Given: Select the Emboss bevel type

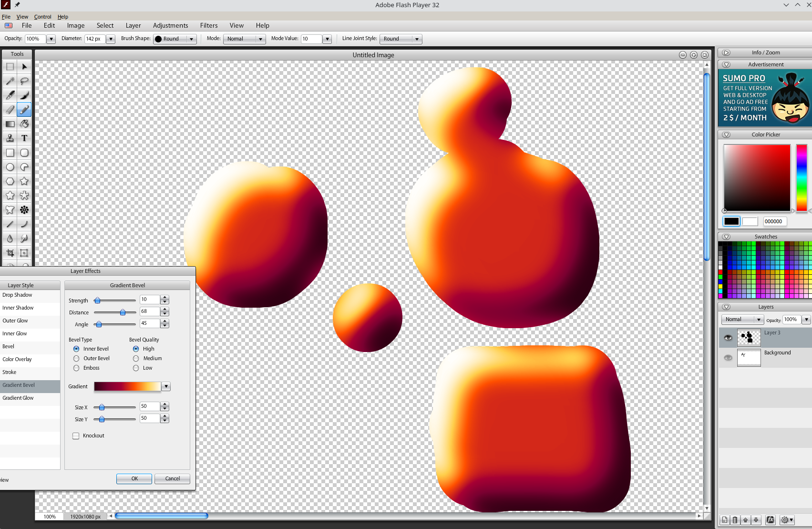Looking at the screenshot, I should (76, 368).
